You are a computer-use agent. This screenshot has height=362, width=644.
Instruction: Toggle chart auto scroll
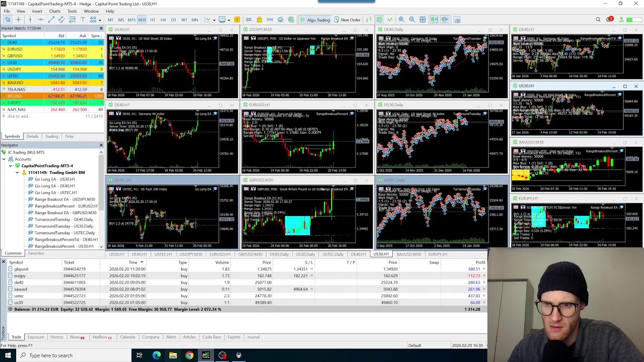[434, 20]
